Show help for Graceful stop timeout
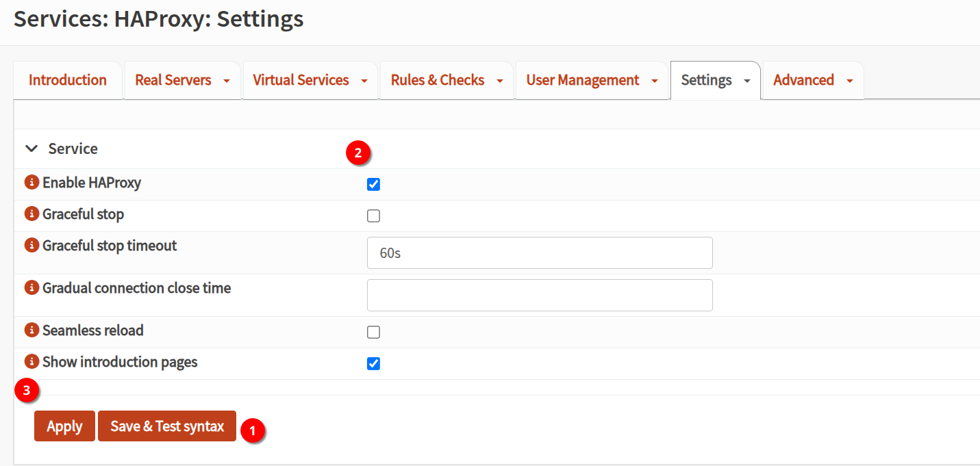Image resolution: width=980 pixels, height=466 pixels. (x=32, y=246)
